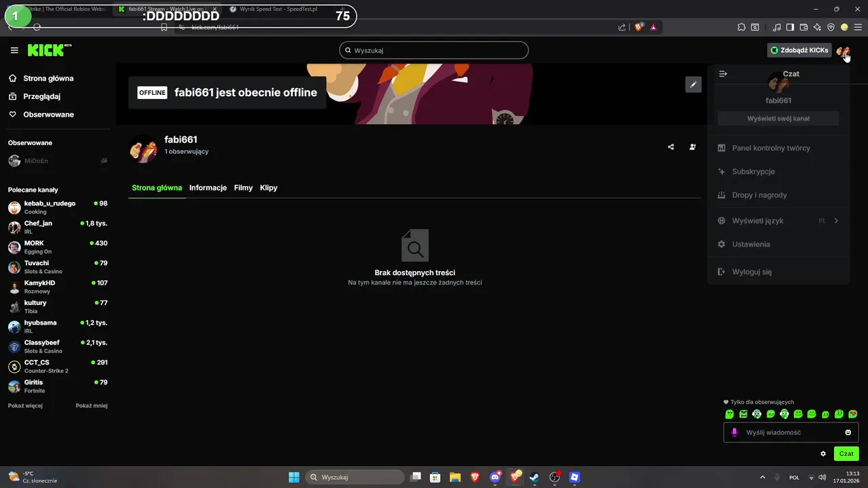This screenshot has height=488, width=868.
Task: Click the Leo AI sparkle icon
Action: (x=817, y=27)
